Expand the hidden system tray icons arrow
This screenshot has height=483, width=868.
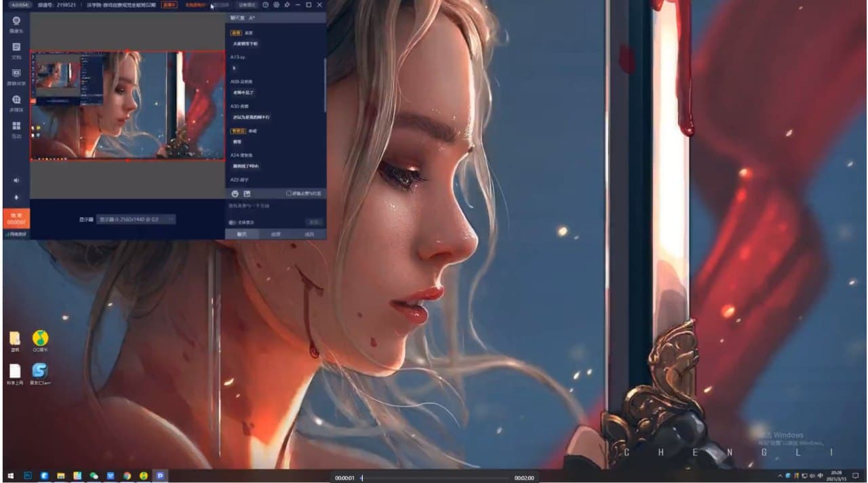(779, 476)
